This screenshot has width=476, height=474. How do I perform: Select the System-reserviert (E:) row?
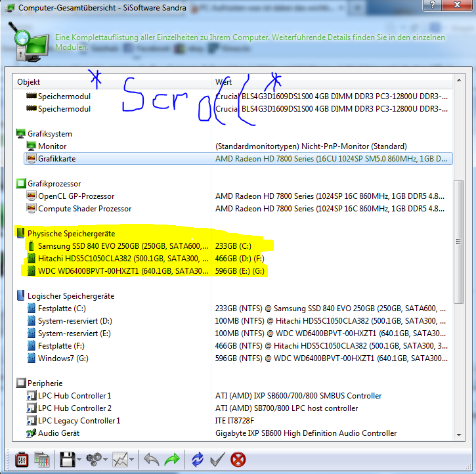pos(238,334)
